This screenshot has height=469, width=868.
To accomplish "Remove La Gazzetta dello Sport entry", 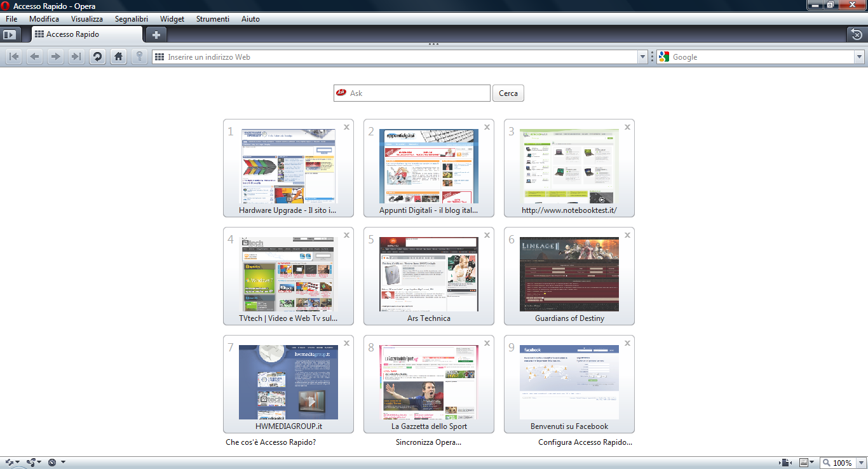I will coord(487,343).
